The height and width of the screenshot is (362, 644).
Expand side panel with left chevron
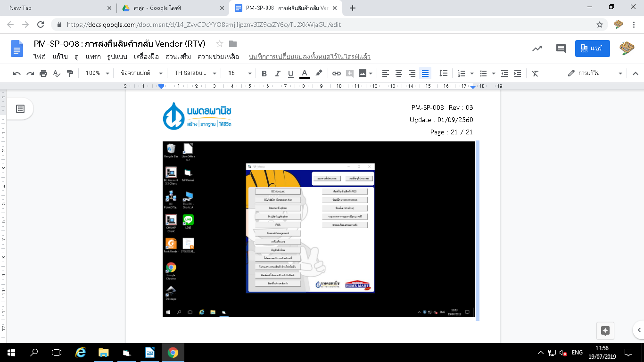639,330
